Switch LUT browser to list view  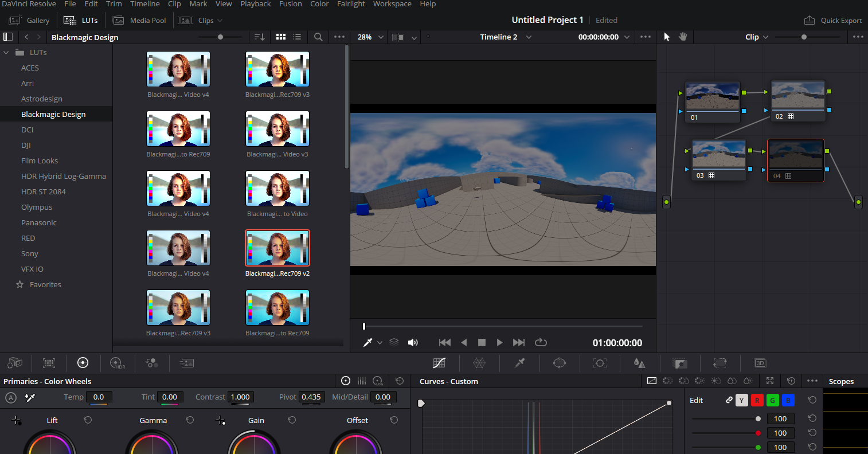(x=297, y=37)
